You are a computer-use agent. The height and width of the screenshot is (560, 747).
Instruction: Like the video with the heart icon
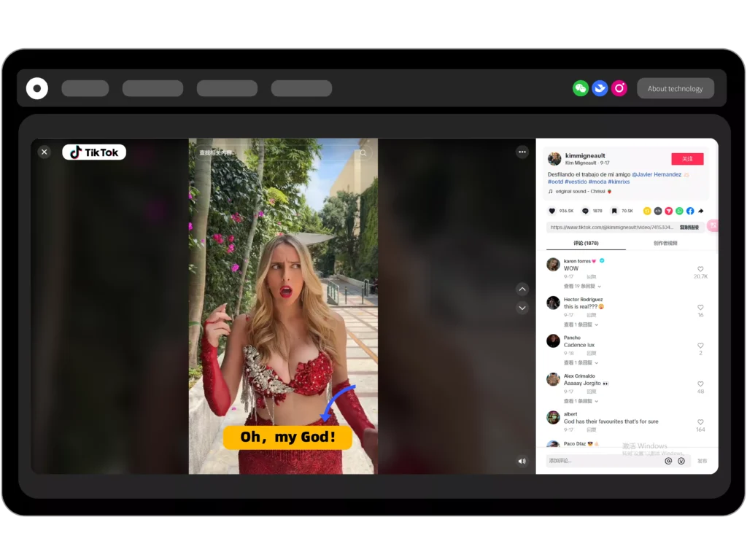[x=552, y=211]
